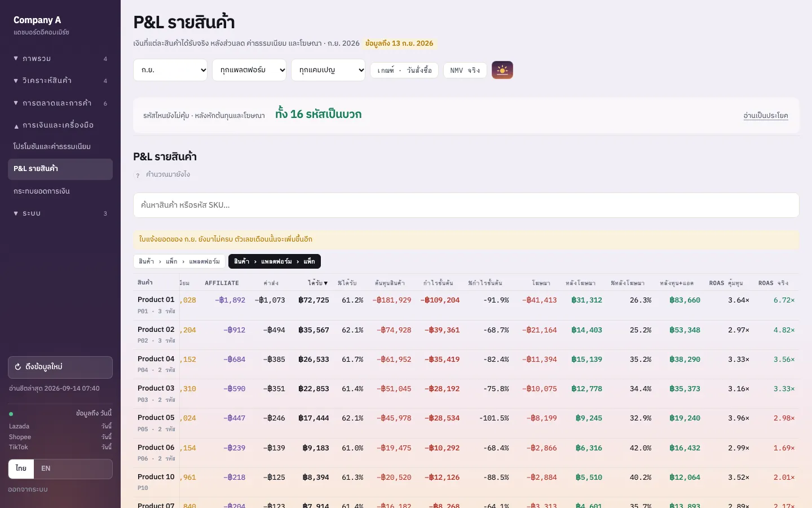This screenshot has height=508, width=812.
Task: Click the Product 02 row name
Action: [156, 330]
